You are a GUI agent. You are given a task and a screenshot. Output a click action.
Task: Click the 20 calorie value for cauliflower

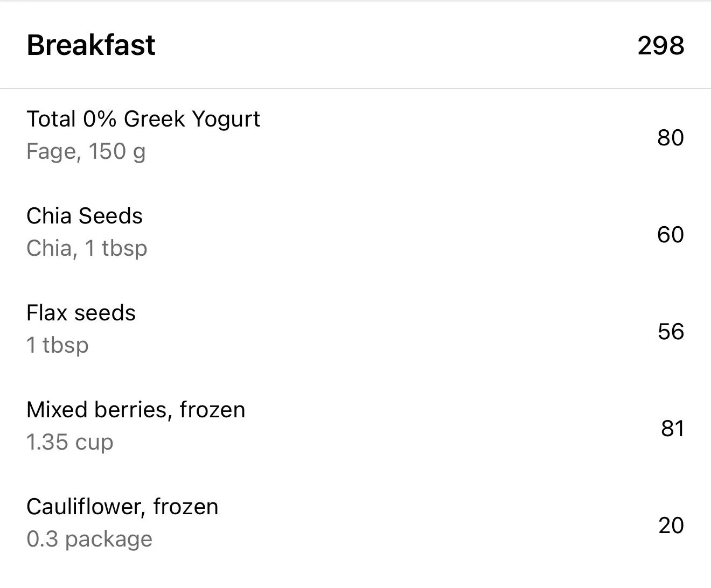click(x=671, y=526)
